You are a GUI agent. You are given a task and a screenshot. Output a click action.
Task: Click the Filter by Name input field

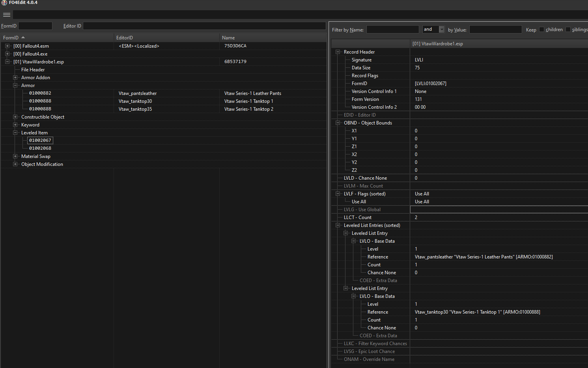(392, 30)
